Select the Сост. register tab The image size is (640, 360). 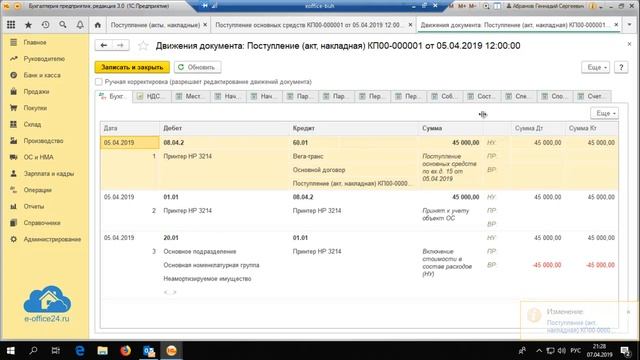(483, 96)
